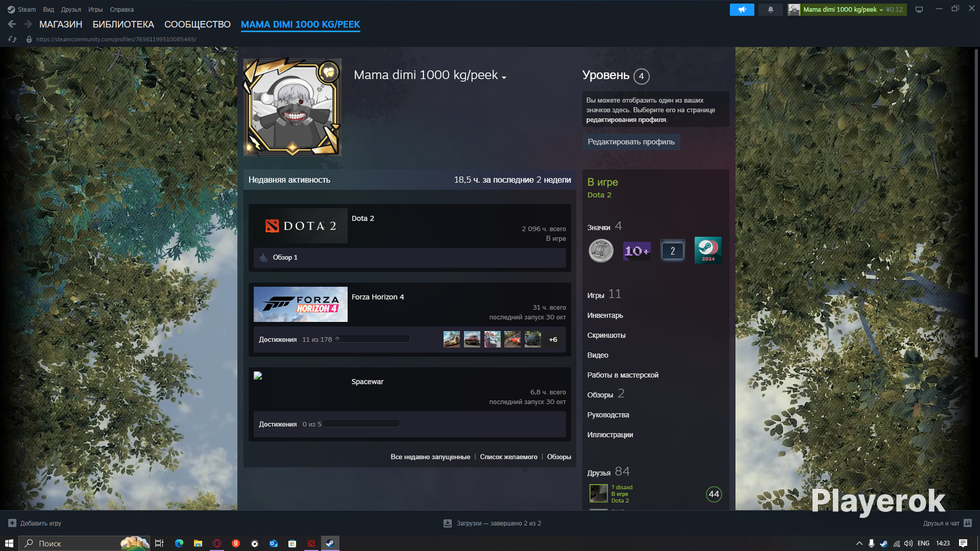Open the Иллюстрации link

pyautogui.click(x=610, y=434)
